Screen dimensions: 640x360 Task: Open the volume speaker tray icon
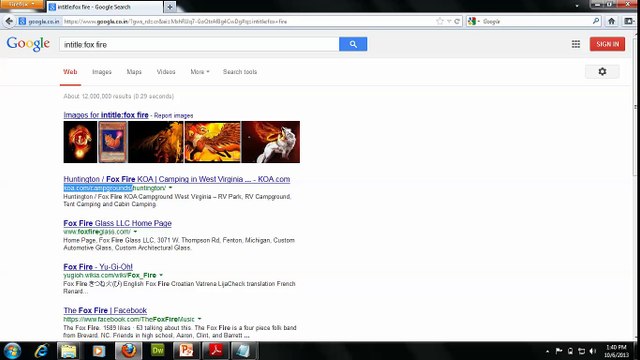click(593, 351)
